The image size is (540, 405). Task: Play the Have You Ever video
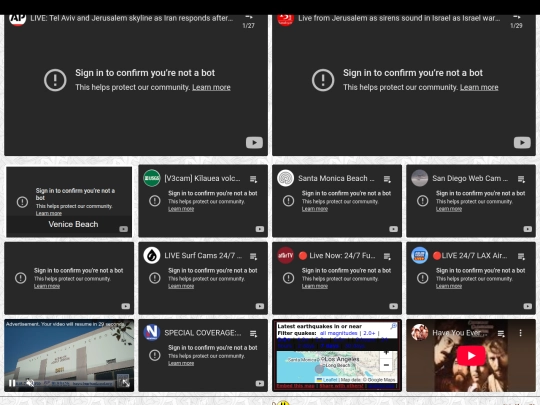(x=471, y=355)
